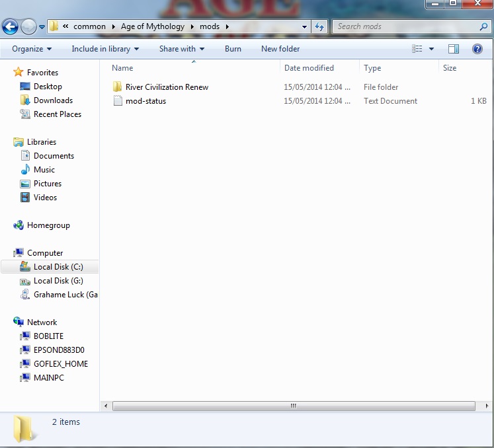Screen dimensions: 494x448
Task: Expand arrow after 'mods' breadcrumb
Action: [227, 26]
